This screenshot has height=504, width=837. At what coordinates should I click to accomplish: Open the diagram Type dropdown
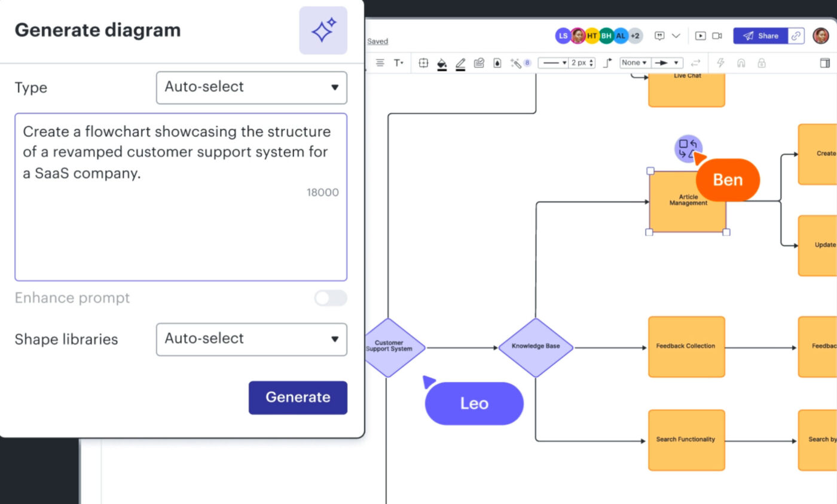251,87
